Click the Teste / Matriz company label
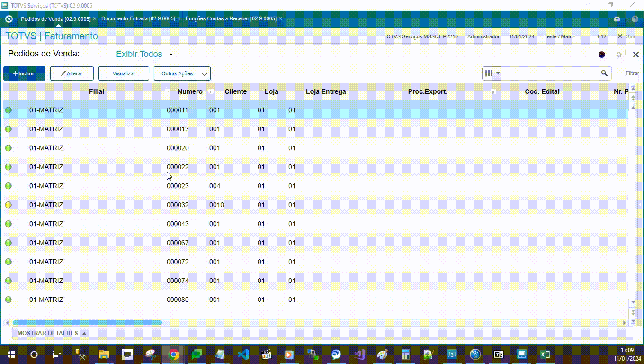Image resolution: width=644 pixels, height=364 pixels. (560, 36)
